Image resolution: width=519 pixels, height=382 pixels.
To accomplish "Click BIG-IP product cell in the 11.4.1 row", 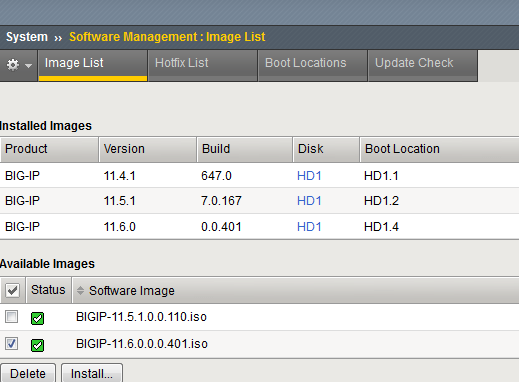I will pos(22,176).
